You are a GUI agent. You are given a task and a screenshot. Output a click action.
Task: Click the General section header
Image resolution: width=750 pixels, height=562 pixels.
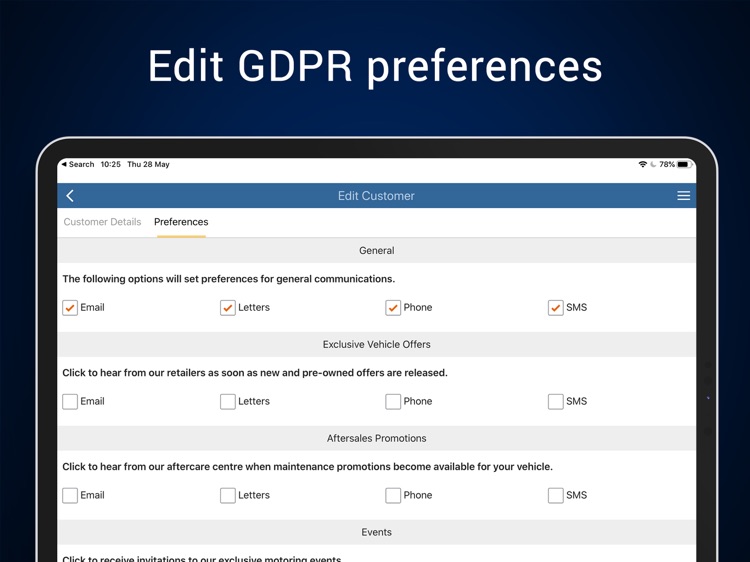click(376, 251)
